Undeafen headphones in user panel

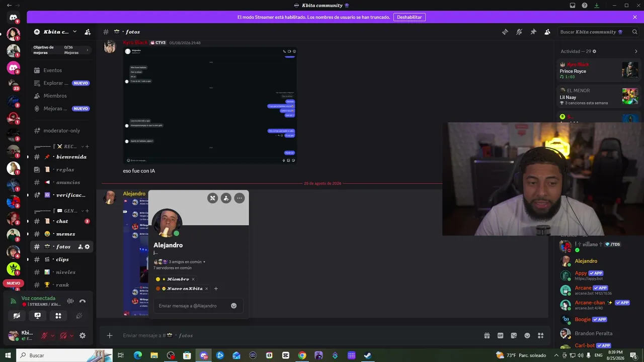coord(63,335)
